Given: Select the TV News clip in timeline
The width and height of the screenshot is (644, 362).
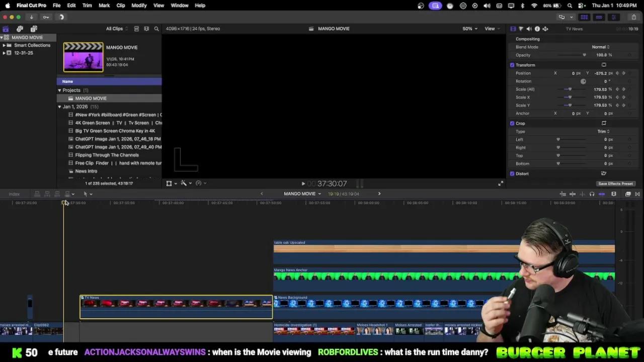Looking at the screenshot, I should 176,307.
